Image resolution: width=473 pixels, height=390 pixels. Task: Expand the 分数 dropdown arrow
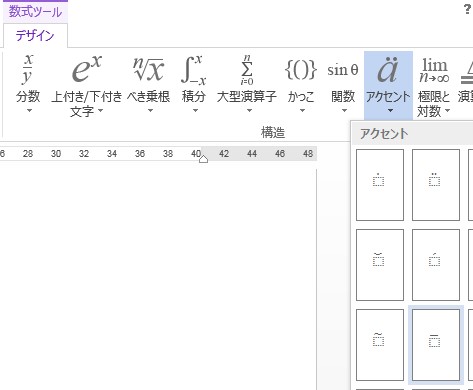29,110
